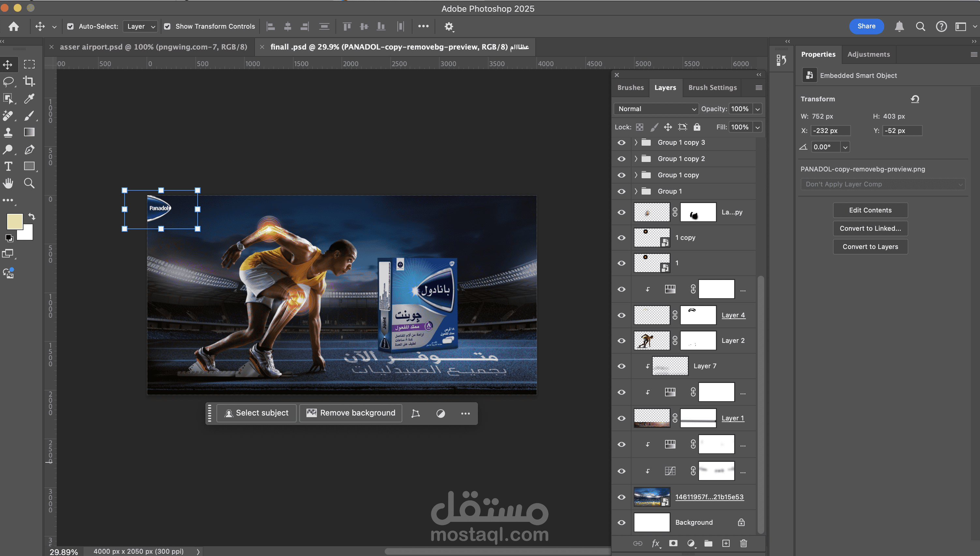Open the Auto-Select Layer dropdown

(141, 26)
